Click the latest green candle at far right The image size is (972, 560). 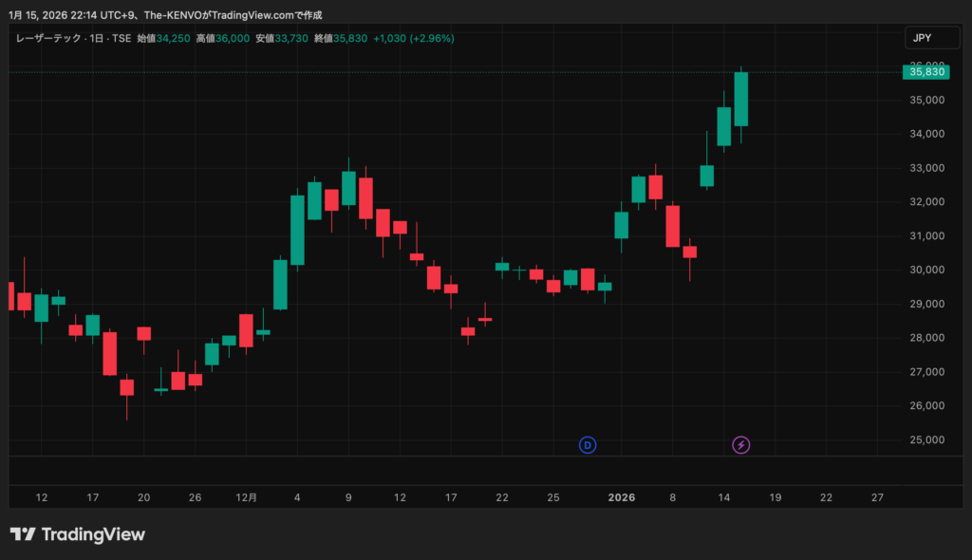pos(740,99)
